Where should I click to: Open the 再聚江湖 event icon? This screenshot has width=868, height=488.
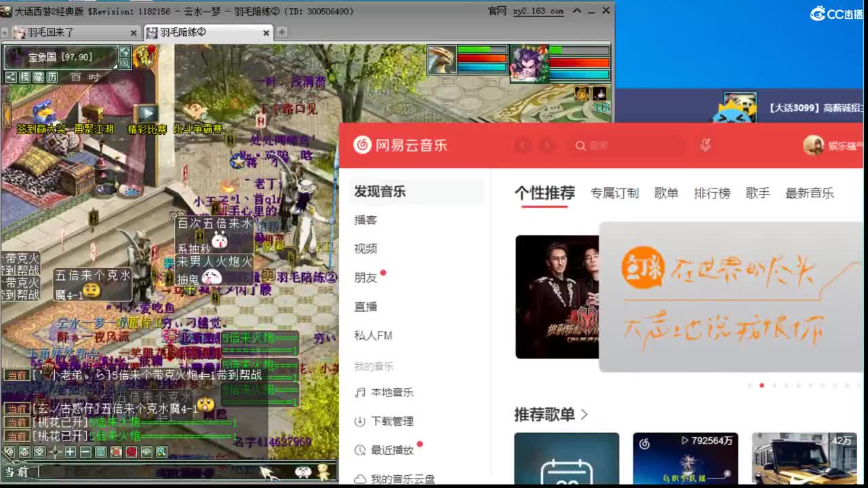[x=94, y=112]
